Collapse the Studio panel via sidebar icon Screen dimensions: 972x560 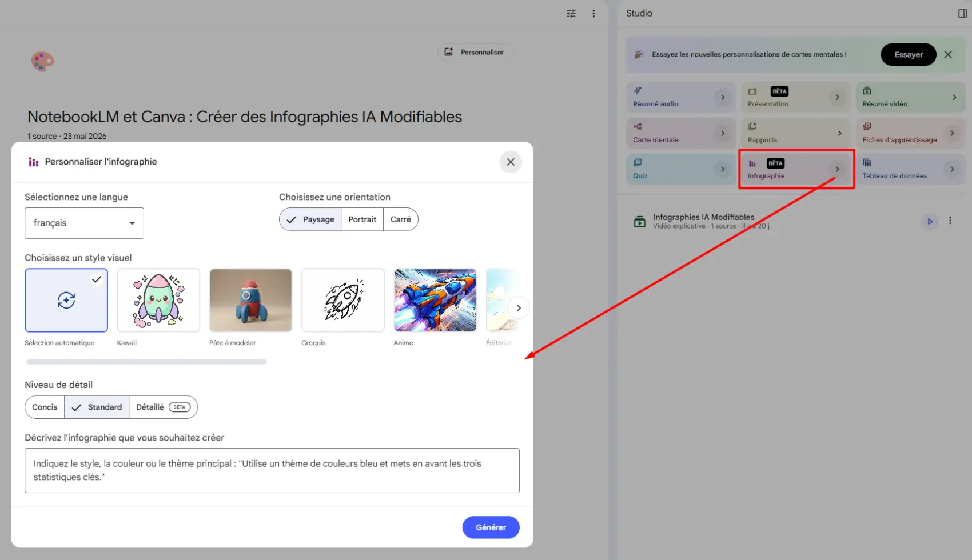pyautogui.click(x=962, y=13)
